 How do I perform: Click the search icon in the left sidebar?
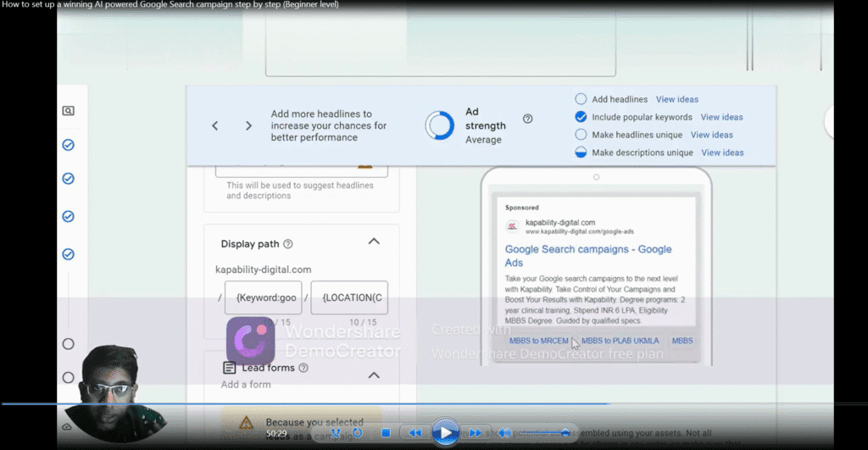(x=68, y=111)
